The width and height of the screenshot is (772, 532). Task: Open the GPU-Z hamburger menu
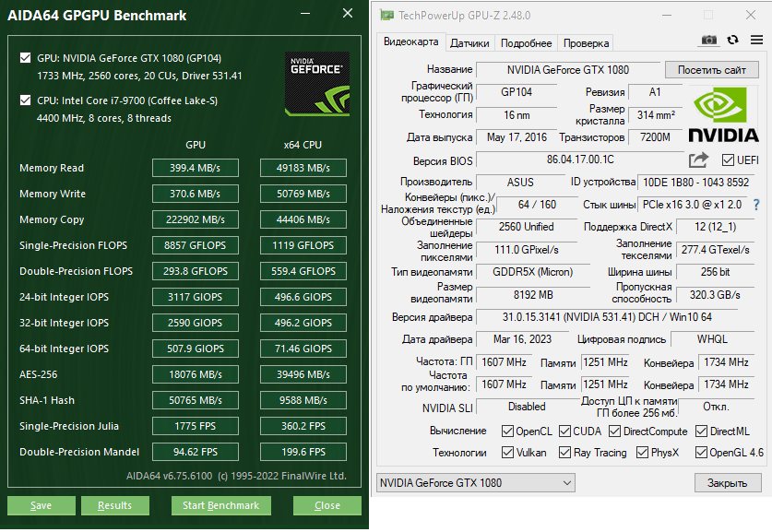point(756,40)
